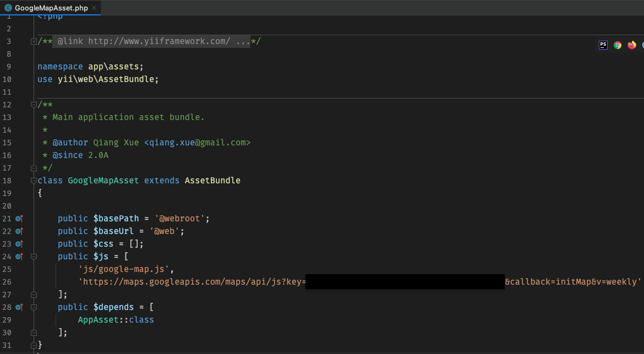Collapse the GoogleMapAsset class body
Viewport: 644px width, 354px height.
click(x=34, y=181)
